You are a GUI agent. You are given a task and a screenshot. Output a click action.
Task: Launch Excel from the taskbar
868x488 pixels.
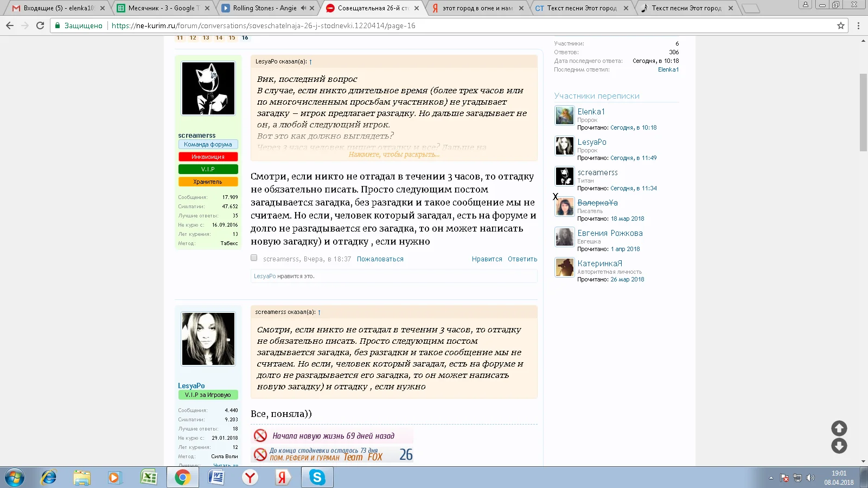coord(148,478)
